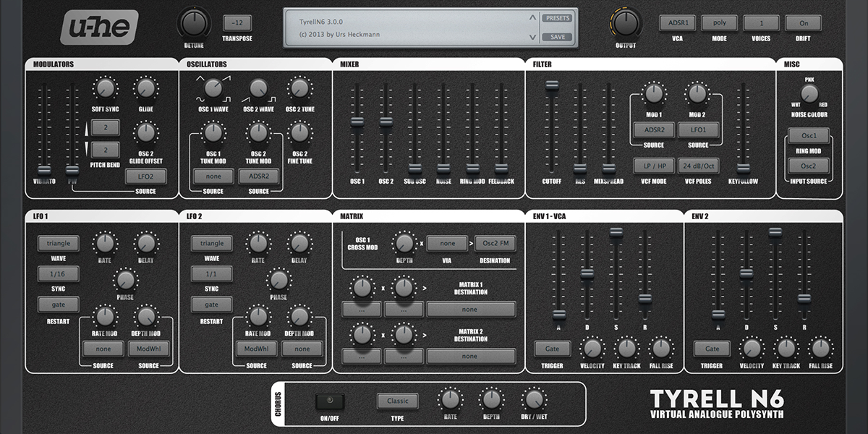The width and height of the screenshot is (868, 434).
Task: Click the Osc 1 Tune Mod knob
Action: click(213, 132)
